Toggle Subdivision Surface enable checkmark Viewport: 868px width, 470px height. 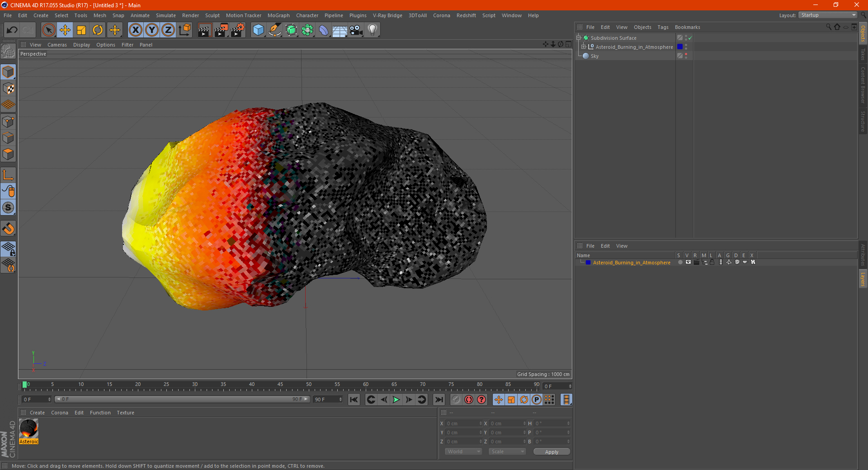(690, 38)
